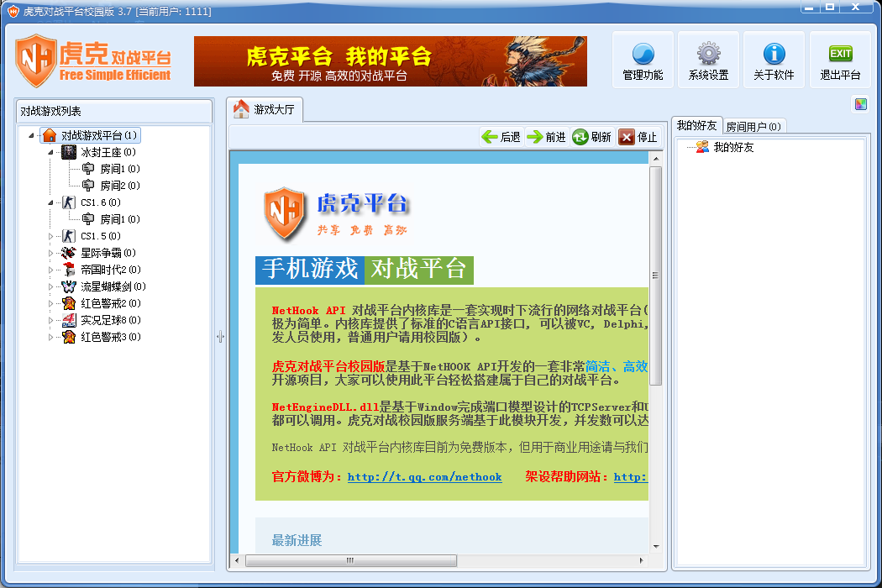Screen dimensions: 882x588
Task: Switch to 游戏大厅 tab
Action: 265,109
